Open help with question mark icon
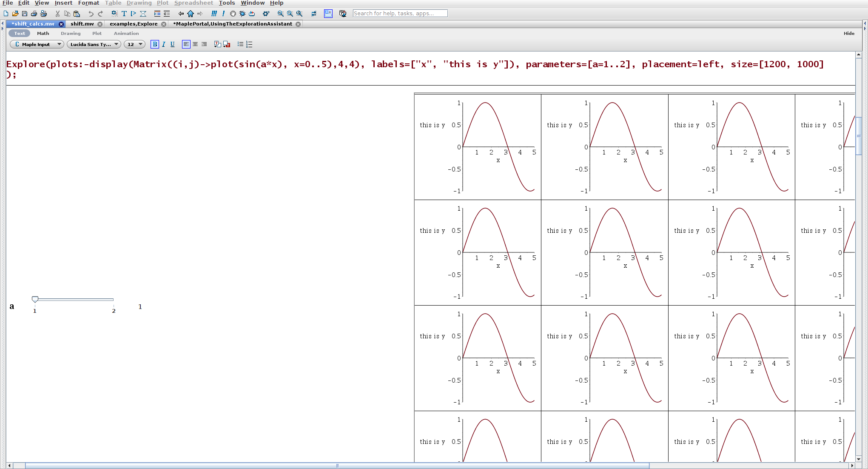 (343, 14)
